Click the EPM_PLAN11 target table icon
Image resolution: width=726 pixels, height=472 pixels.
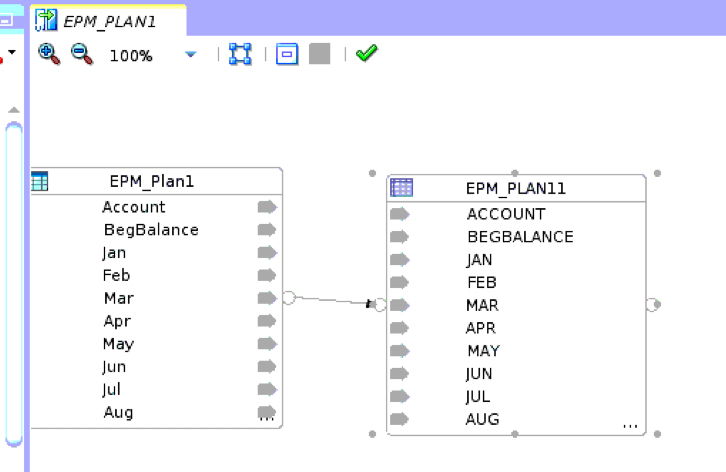click(402, 187)
